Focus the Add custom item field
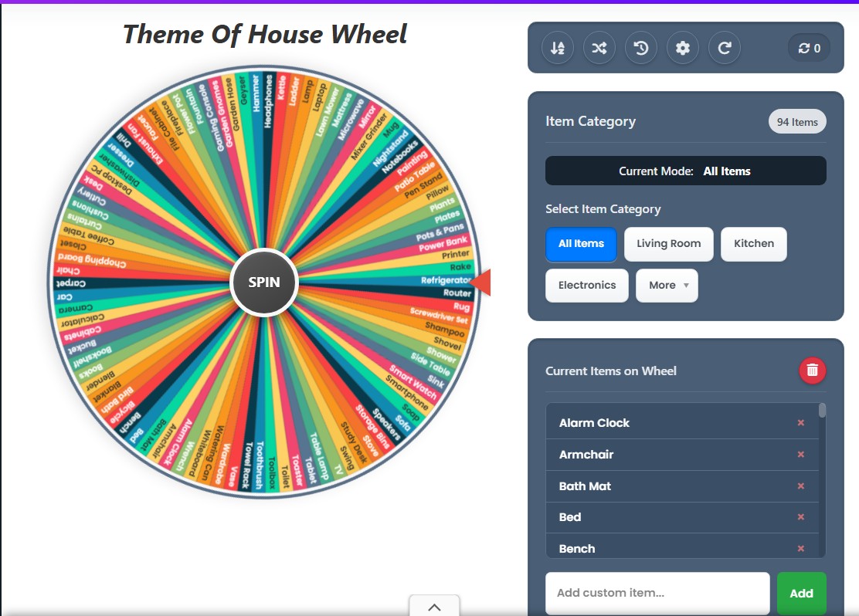Viewport: 859px width, 616px height. [657, 593]
